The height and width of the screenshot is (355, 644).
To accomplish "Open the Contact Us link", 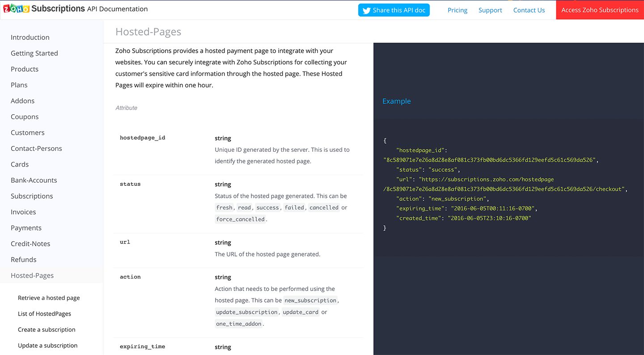I will click(529, 10).
